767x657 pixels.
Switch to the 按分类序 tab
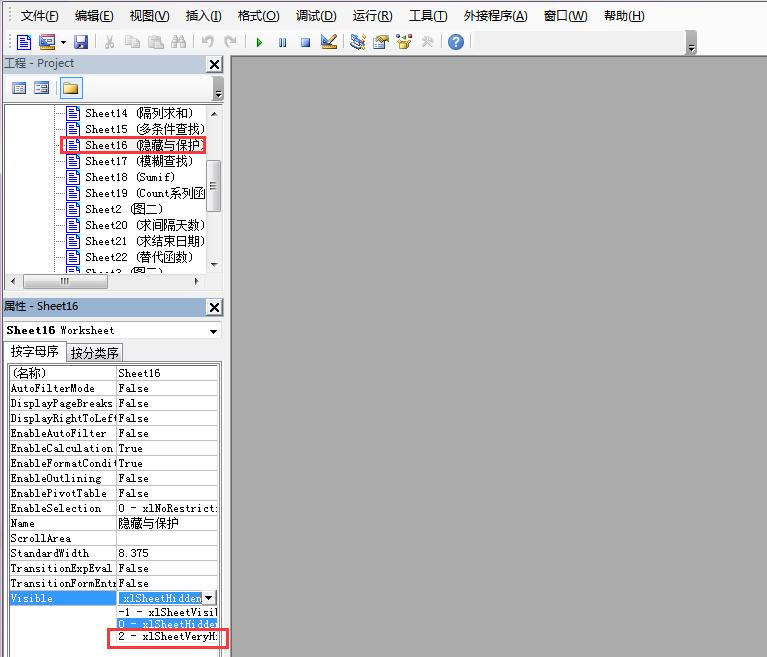pos(94,353)
